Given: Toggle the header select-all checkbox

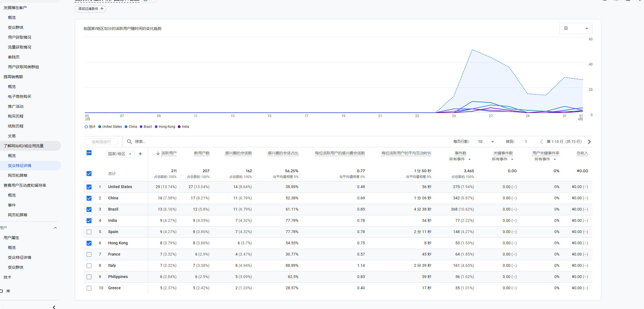Looking at the screenshot, I should point(89,153).
